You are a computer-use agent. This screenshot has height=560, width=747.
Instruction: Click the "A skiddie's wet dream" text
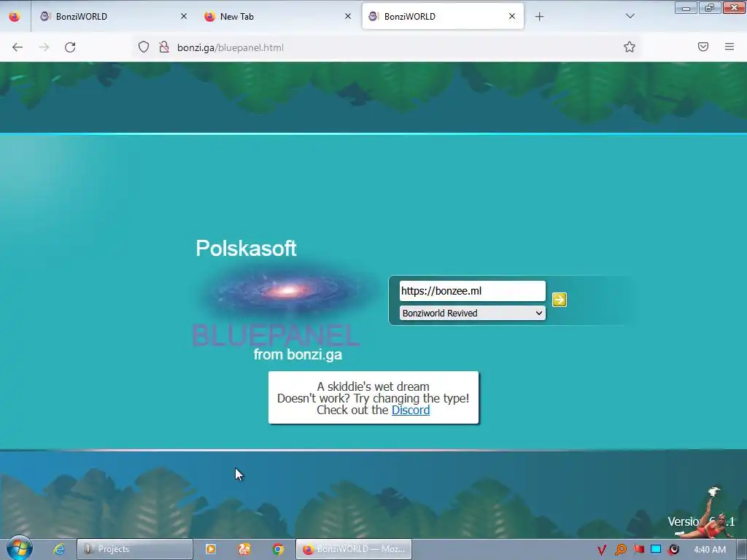(x=373, y=386)
